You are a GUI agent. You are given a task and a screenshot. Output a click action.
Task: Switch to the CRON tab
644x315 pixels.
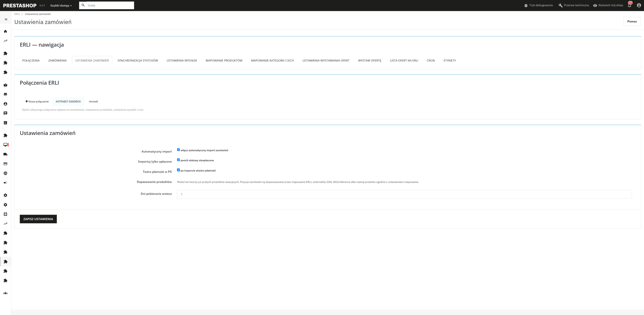[431, 61]
